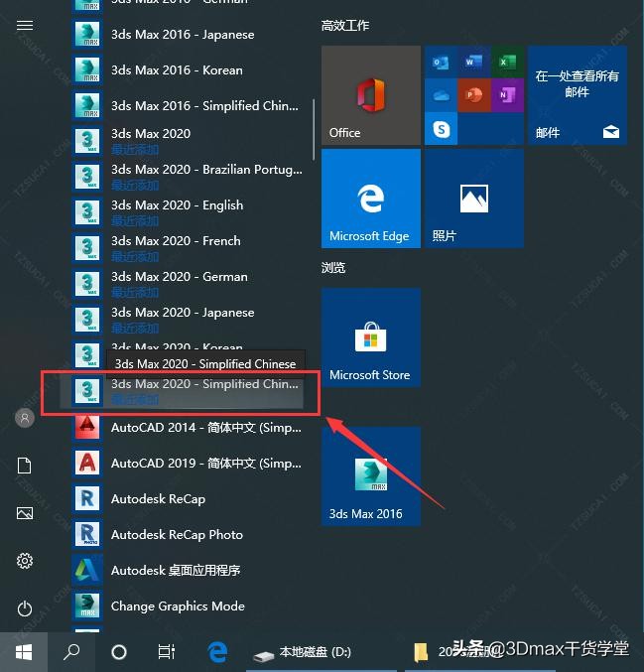Open Outlook in the Office apps tile

pyautogui.click(x=441, y=63)
